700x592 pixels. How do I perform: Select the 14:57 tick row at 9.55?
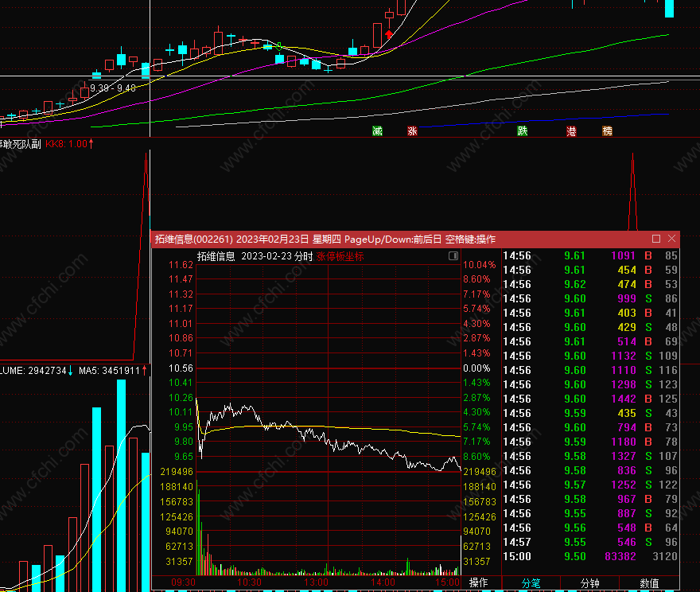point(590,542)
